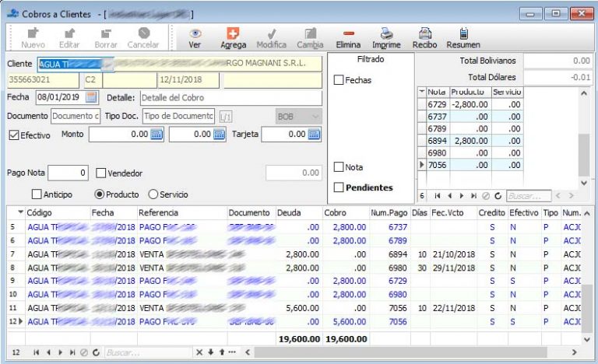Click Fec.Vcto 21/10/2018 in row 7
Screen dimensions: 598x364
point(453,254)
